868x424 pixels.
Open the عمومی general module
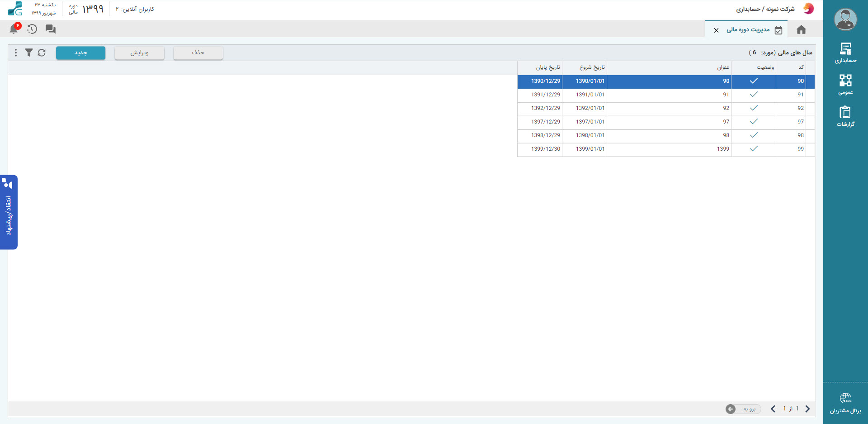coord(845,85)
